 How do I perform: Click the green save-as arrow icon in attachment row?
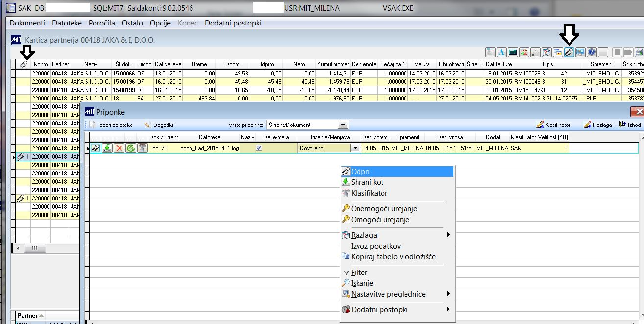tap(107, 148)
